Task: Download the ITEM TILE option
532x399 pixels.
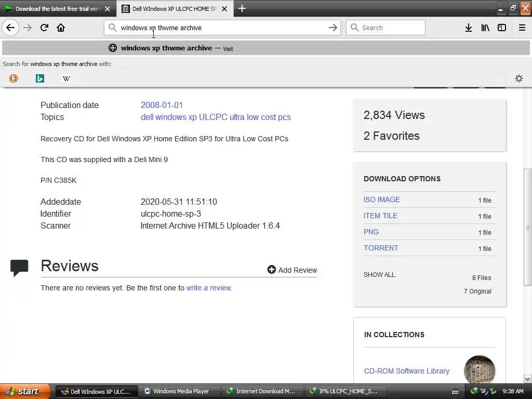Action: (x=380, y=216)
